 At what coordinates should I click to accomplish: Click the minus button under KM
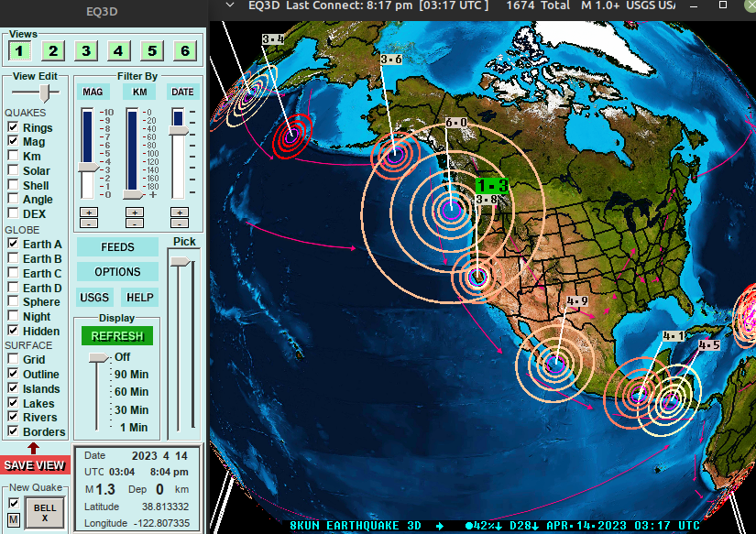pyautogui.click(x=135, y=223)
